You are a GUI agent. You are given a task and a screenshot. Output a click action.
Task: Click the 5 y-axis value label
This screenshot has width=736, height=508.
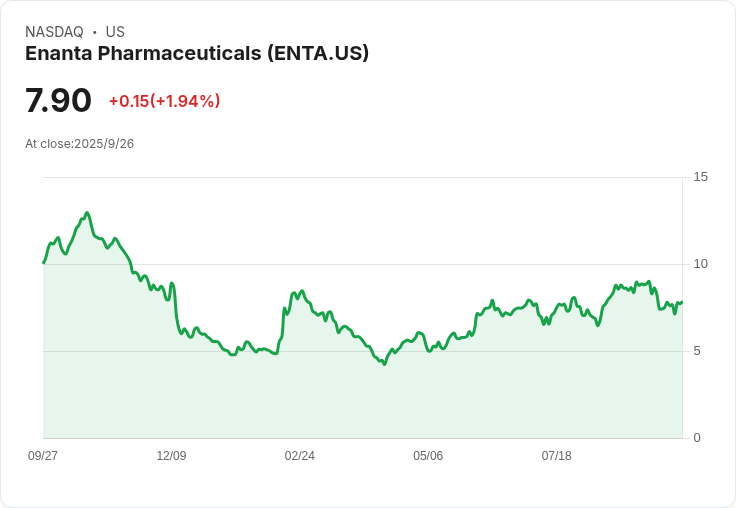(697, 351)
